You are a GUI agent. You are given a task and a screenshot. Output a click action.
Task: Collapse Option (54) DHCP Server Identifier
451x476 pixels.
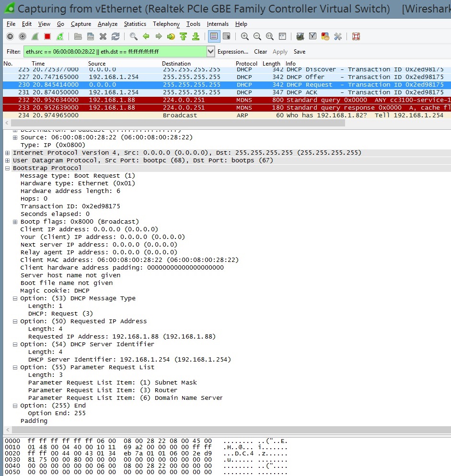point(15,345)
